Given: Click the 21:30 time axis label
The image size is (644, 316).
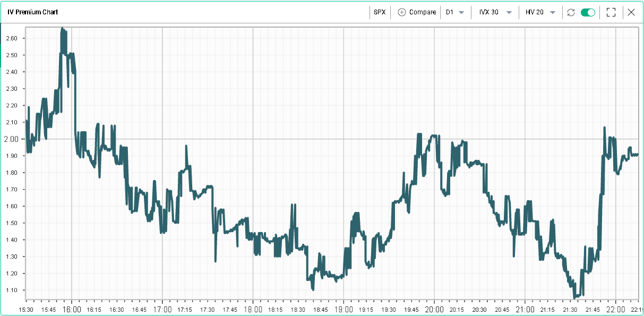Looking at the screenshot, I should (x=570, y=310).
